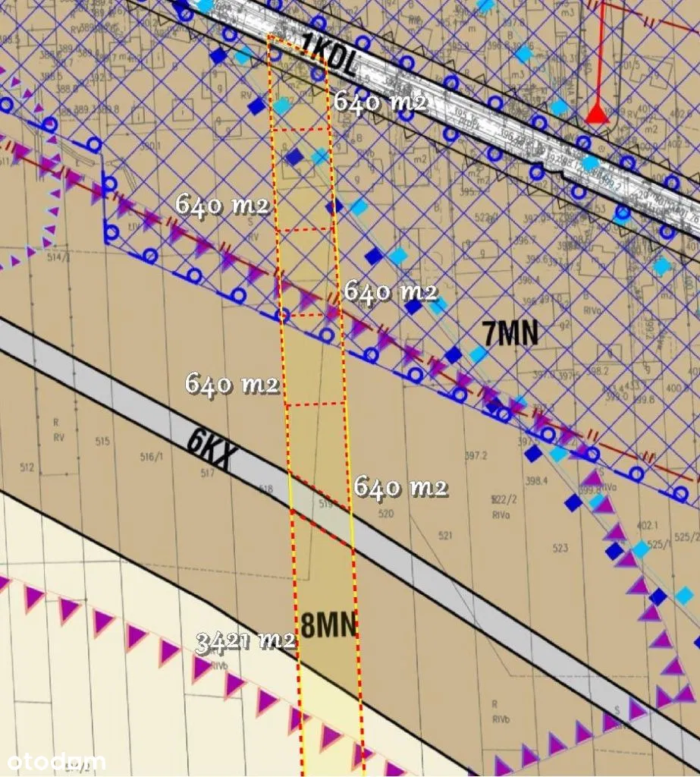The height and width of the screenshot is (777, 700).
Task: Select parcel label 522/2
Action: coord(503,499)
